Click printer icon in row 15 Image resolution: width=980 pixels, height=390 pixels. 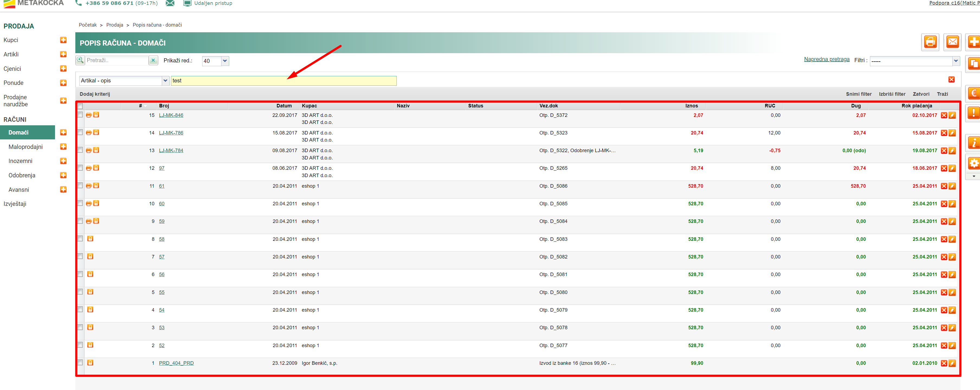[x=89, y=115]
